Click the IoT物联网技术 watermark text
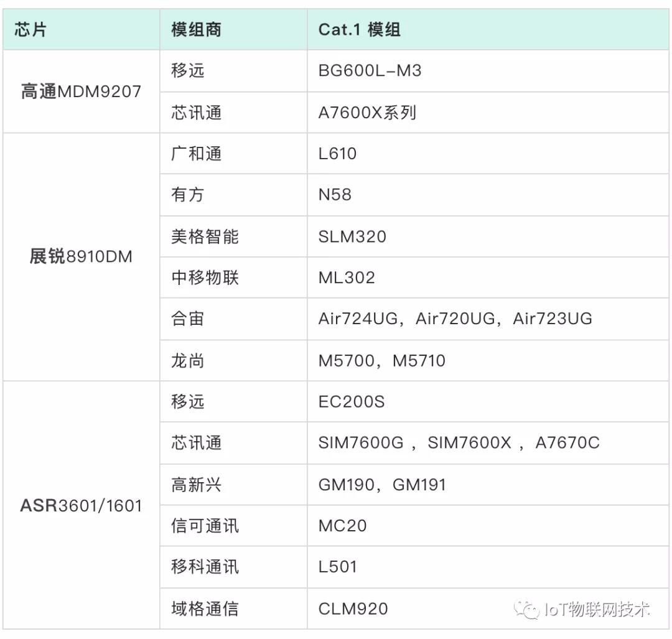672x639 pixels. click(x=596, y=609)
